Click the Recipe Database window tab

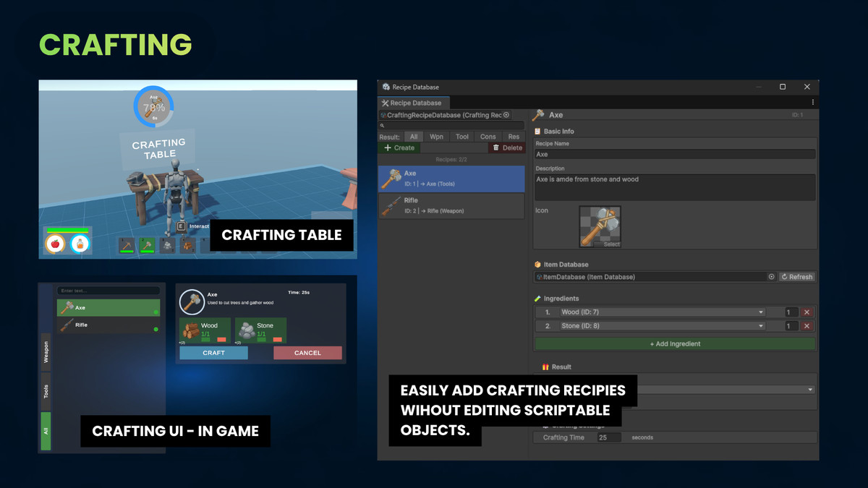[412, 103]
